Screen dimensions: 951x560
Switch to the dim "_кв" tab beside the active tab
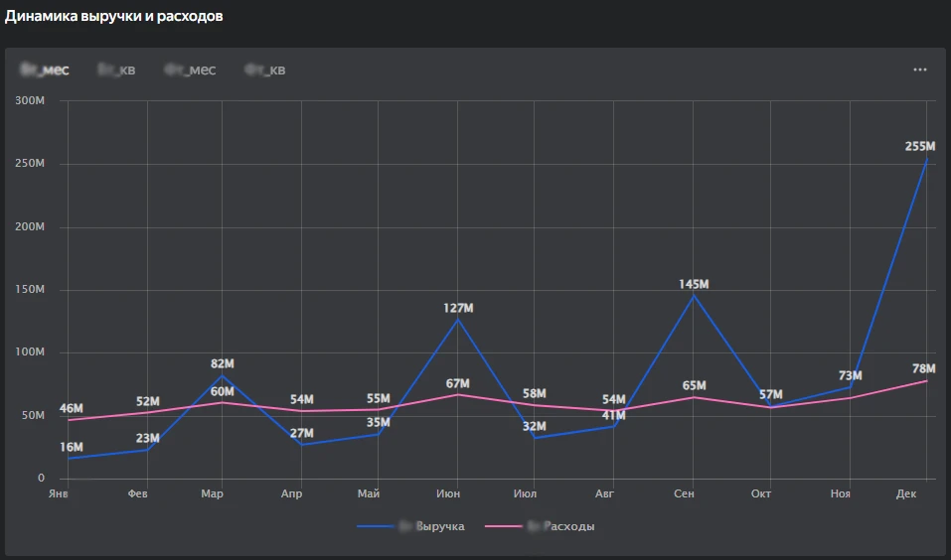click(x=117, y=70)
